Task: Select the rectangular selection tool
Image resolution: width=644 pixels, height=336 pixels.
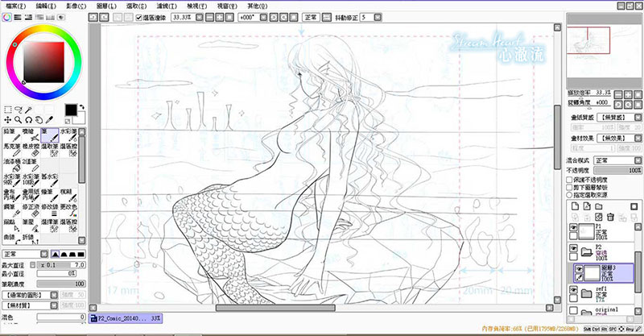Action: tap(7, 110)
